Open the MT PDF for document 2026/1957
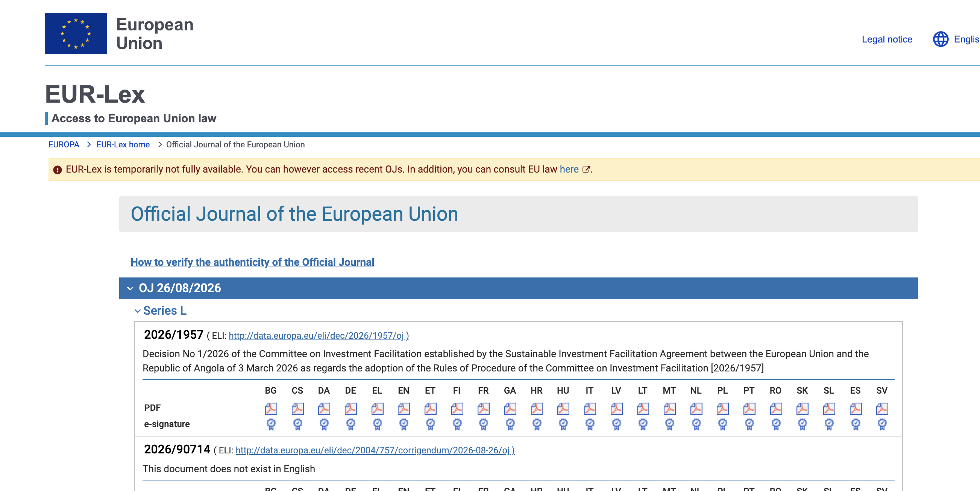 tap(669, 408)
